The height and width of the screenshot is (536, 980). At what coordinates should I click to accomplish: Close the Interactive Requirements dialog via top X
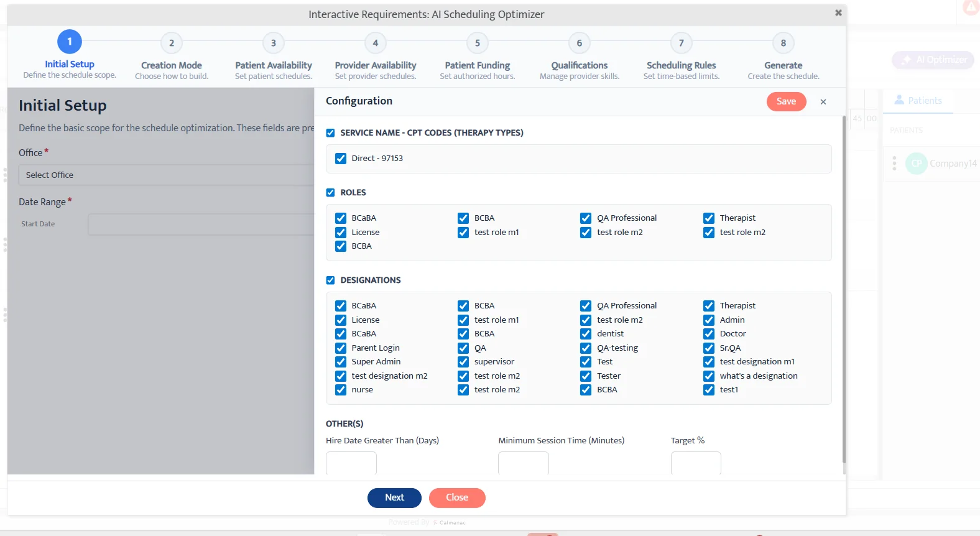838,12
